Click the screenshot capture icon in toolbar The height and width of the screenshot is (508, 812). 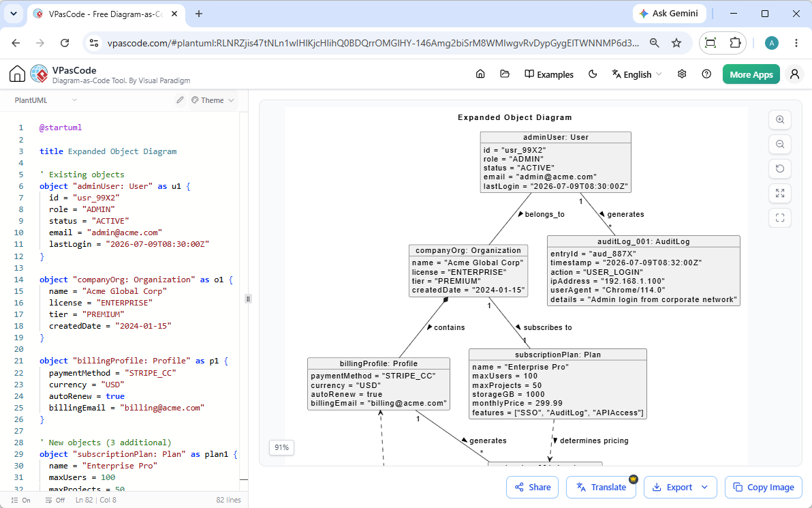point(710,43)
